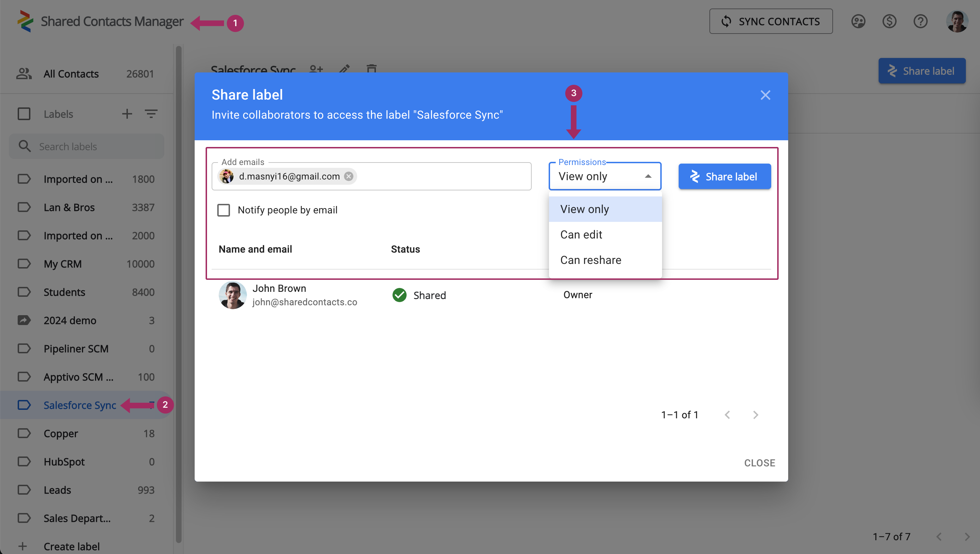Click the trash delete label icon
The height and width of the screenshot is (554, 980).
[x=372, y=69]
